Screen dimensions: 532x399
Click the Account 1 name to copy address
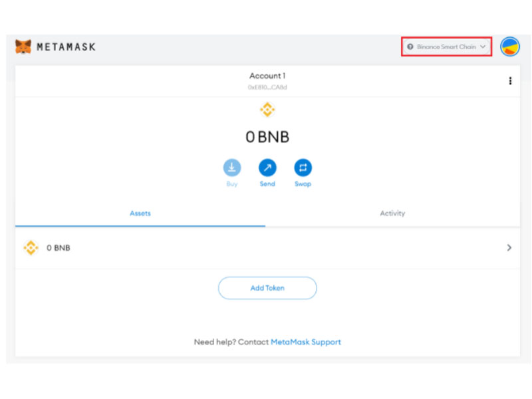click(267, 76)
